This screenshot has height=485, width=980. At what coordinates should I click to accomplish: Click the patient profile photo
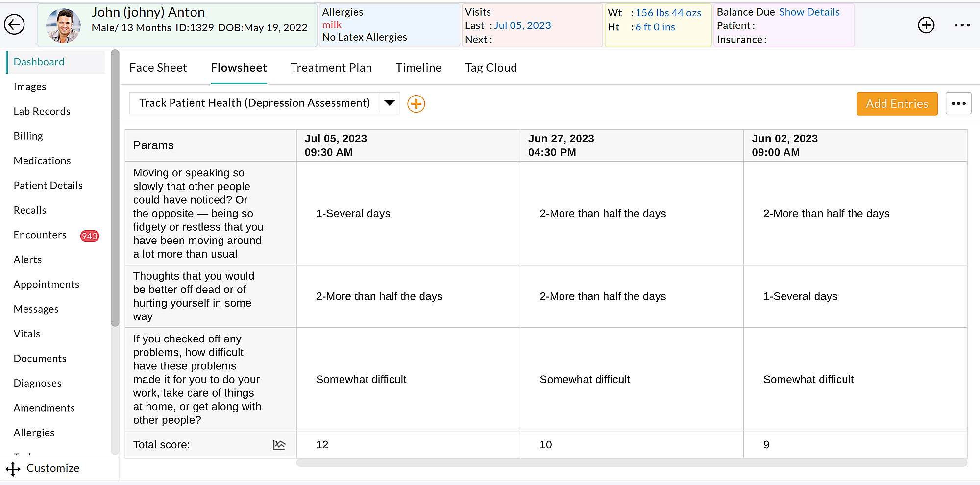click(x=64, y=25)
